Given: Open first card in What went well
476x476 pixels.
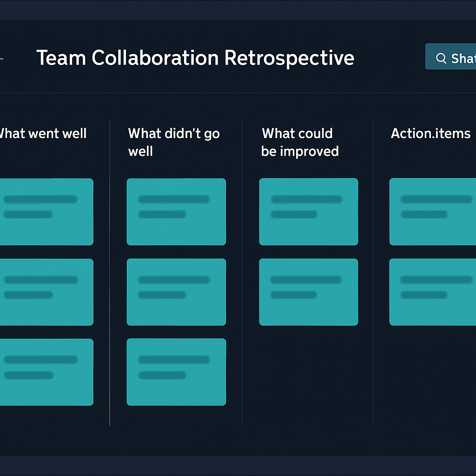Looking at the screenshot, I should pyautogui.click(x=46, y=212).
